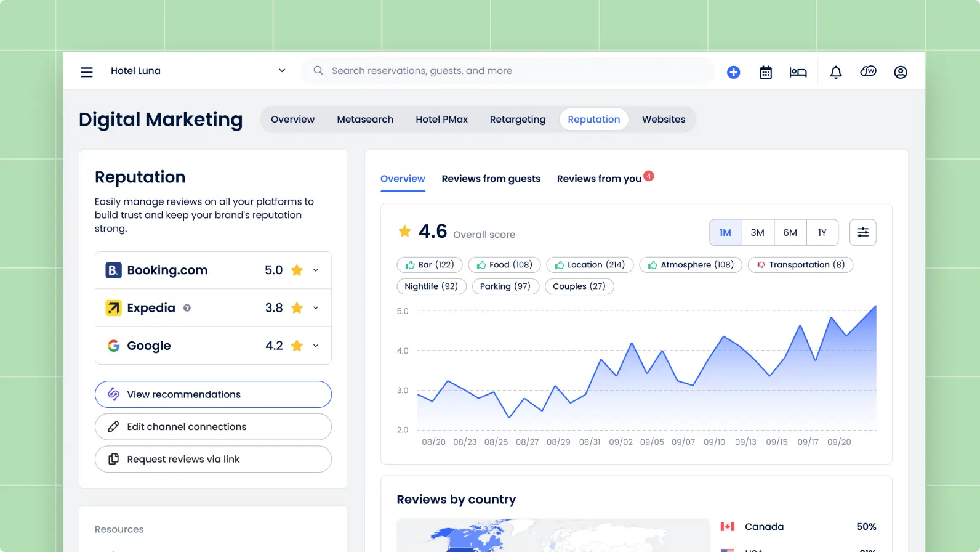The height and width of the screenshot is (552, 980).
Task: Click the Expedia info help icon
Action: tap(187, 308)
